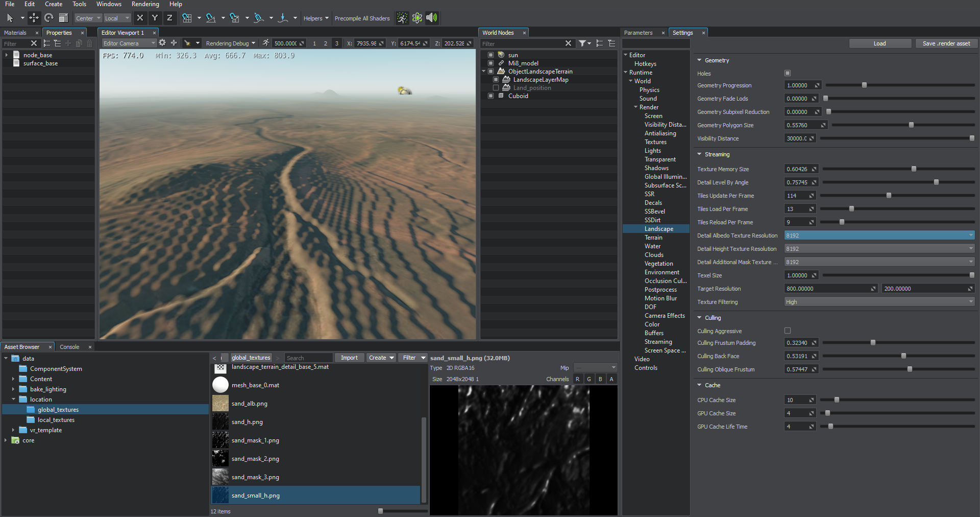This screenshot has height=517, width=980.
Task: Enable angle snapping magnet icon
Action: click(211, 18)
